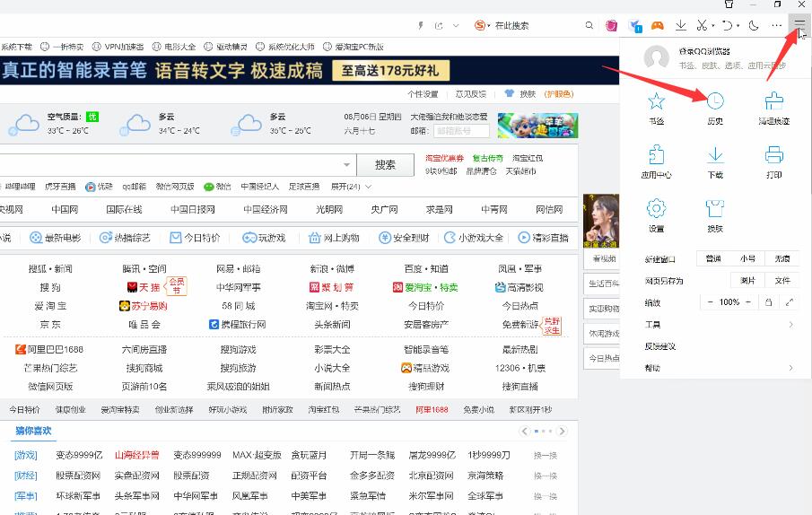Viewport: 812px width, 515px height.
Task: Open the 历史 history clock icon
Action: 715,100
